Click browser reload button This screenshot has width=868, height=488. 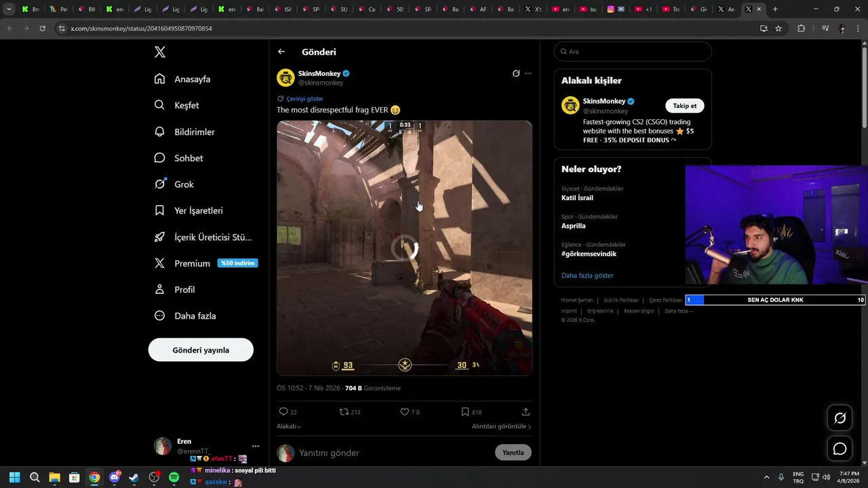point(43,28)
